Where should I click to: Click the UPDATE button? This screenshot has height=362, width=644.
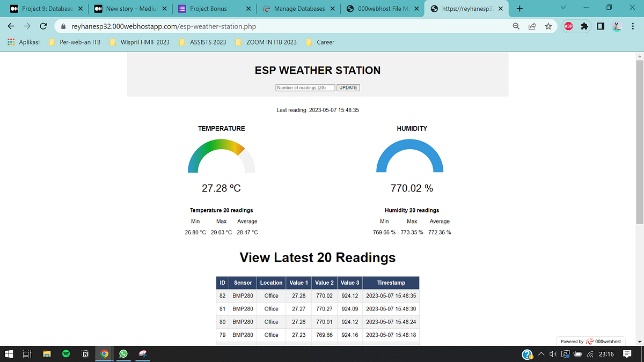348,87
